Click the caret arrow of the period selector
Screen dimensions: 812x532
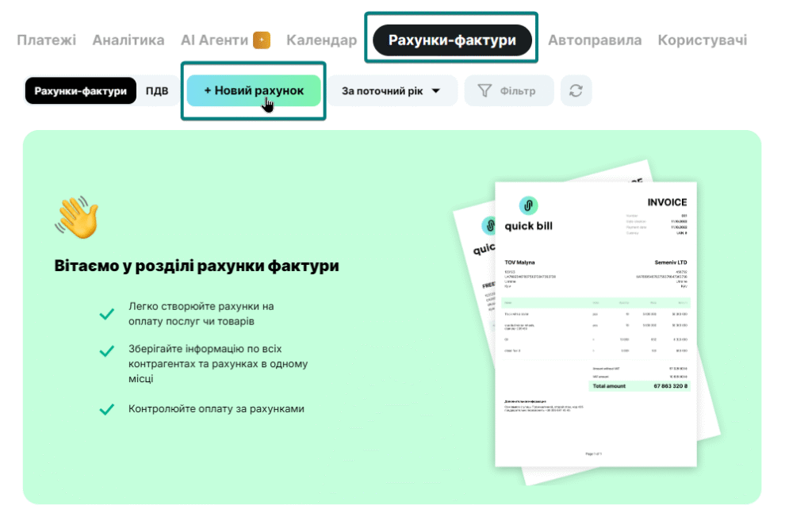click(x=435, y=91)
